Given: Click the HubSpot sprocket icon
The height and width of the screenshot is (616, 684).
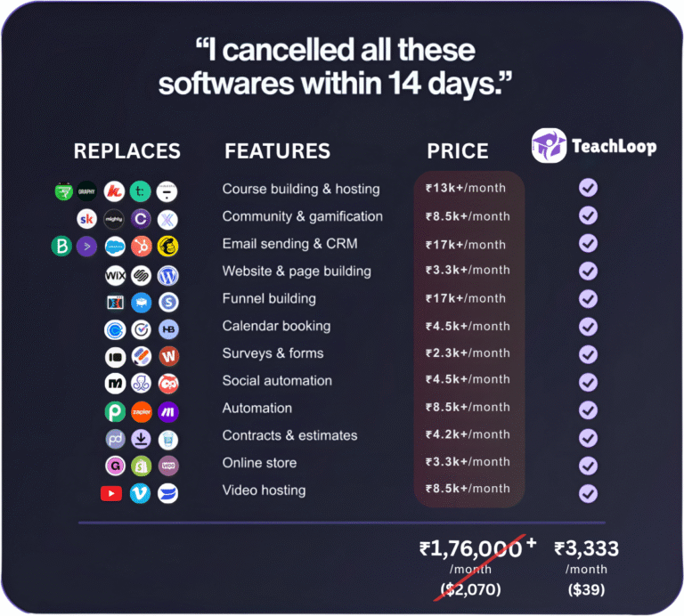Looking at the screenshot, I should pos(141,247).
